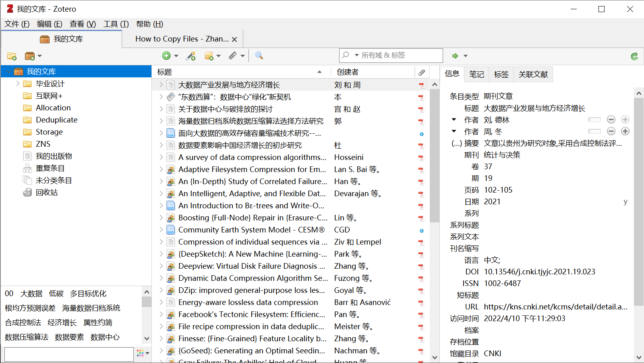Image resolution: width=644 pixels, height=363 pixels.
Task: Open the 查看 (V) menu
Action: pyautogui.click(x=83, y=24)
